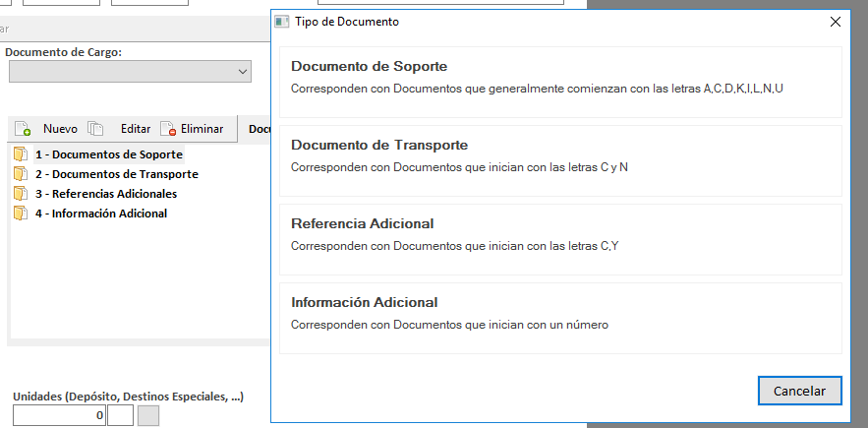Select the '3 - Referencias Adicionales' tree item
Viewport: 868px width, 428px height.
(x=106, y=194)
